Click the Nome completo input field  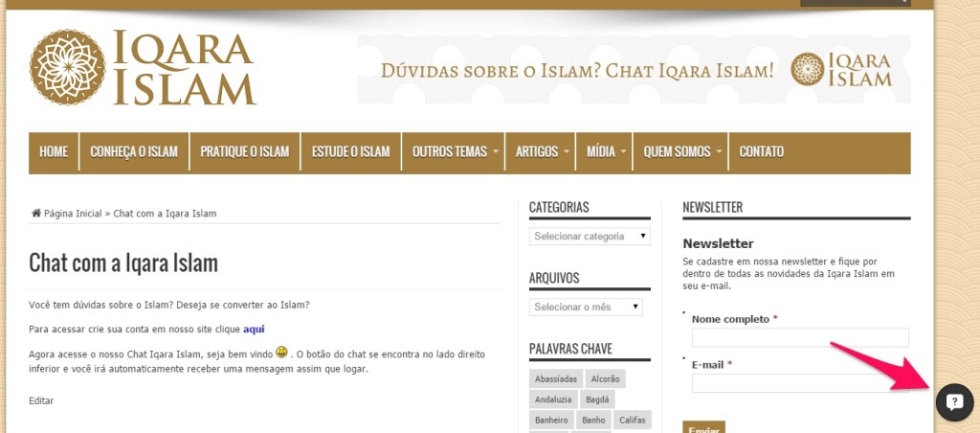[799, 337]
